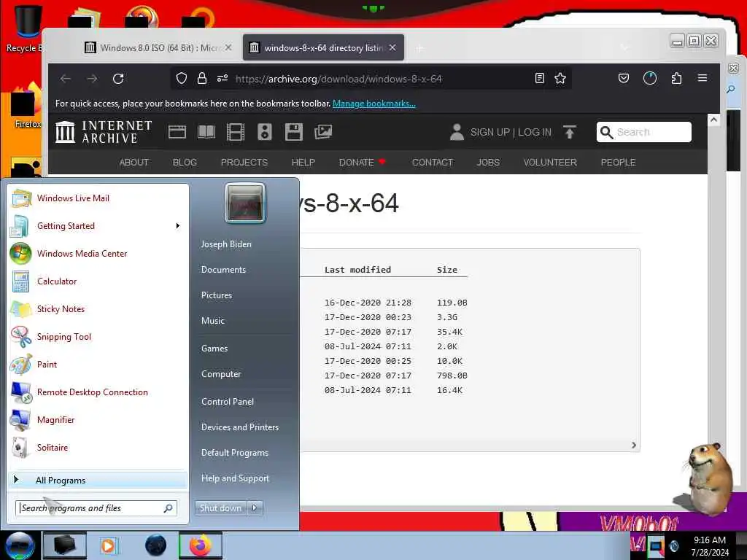This screenshot has height=560, width=747.
Task: Click the user account picture in Start menu
Action: (245, 203)
